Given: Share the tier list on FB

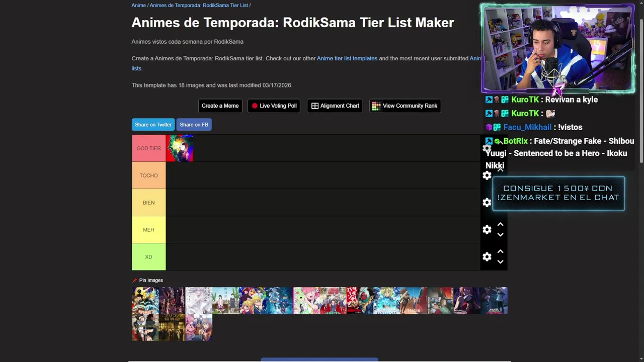Looking at the screenshot, I should click(194, 125).
